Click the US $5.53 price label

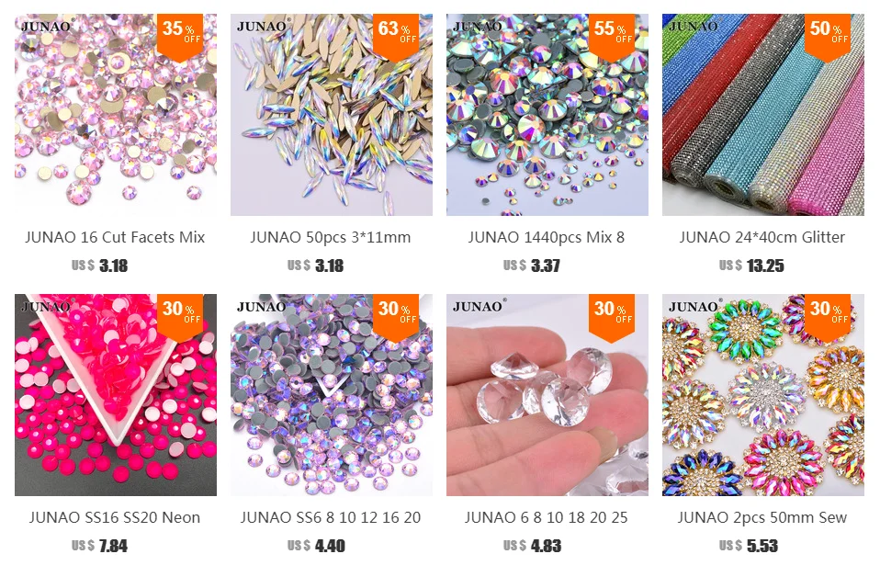tap(748, 546)
